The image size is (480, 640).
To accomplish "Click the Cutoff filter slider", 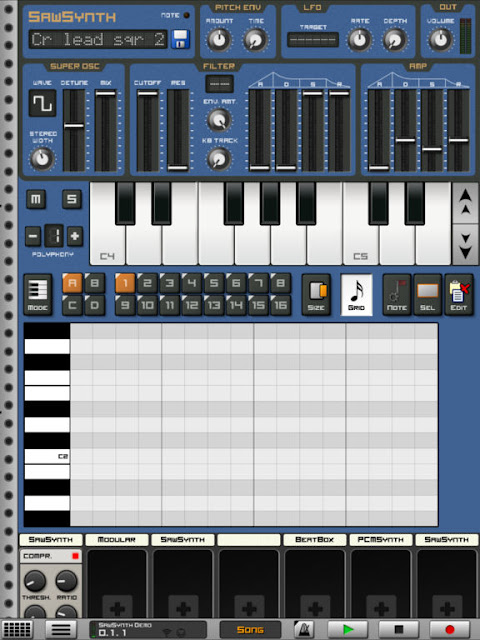I will [147, 131].
